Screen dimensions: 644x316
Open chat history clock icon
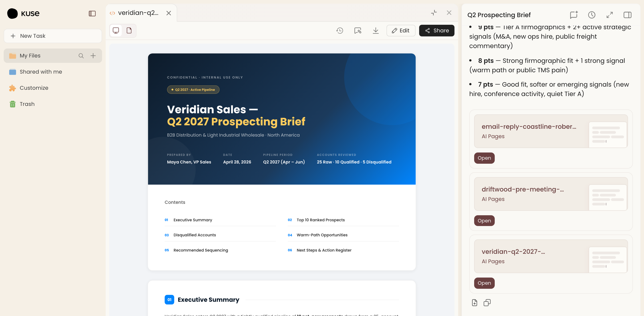point(591,15)
